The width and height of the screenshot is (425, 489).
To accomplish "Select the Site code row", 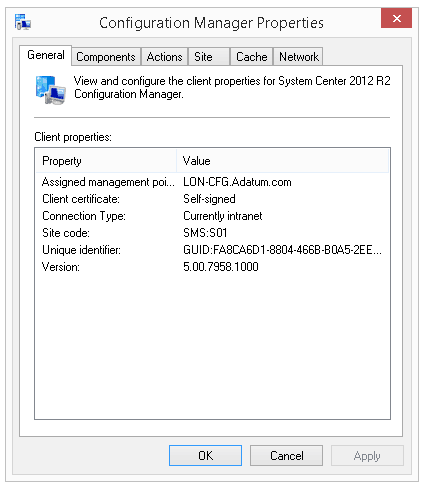I will pyautogui.click(x=212, y=233).
